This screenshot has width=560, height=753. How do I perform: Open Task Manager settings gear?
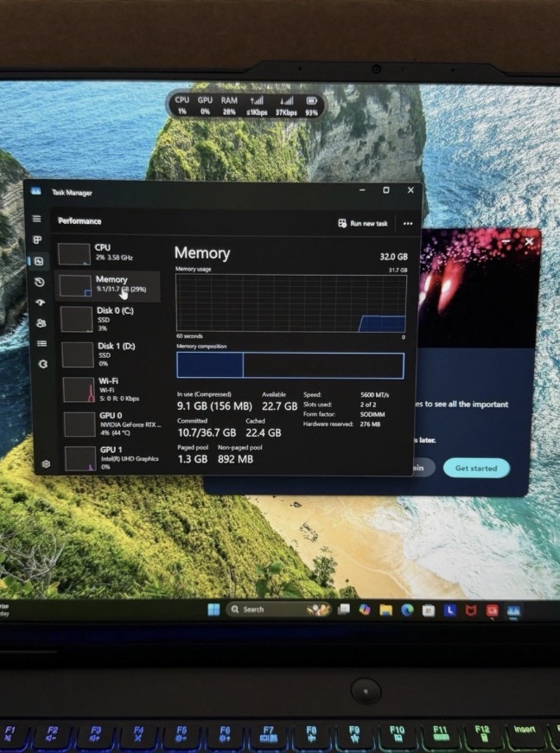tap(47, 464)
